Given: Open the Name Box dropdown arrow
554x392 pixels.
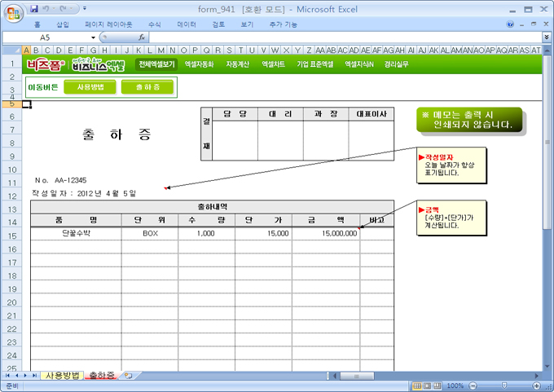Looking at the screenshot, I should point(94,37).
